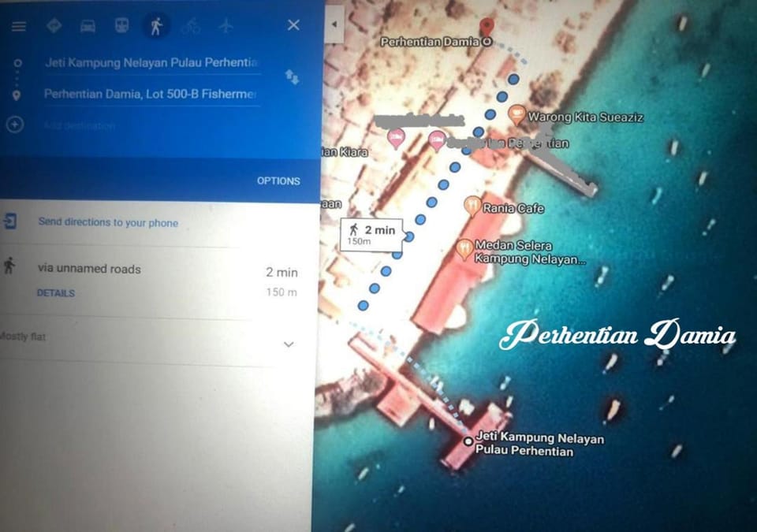The width and height of the screenshot is (757, 532).
Task: Open route OPTIONS
Action: pyautogui.click(x=278, y=181)
